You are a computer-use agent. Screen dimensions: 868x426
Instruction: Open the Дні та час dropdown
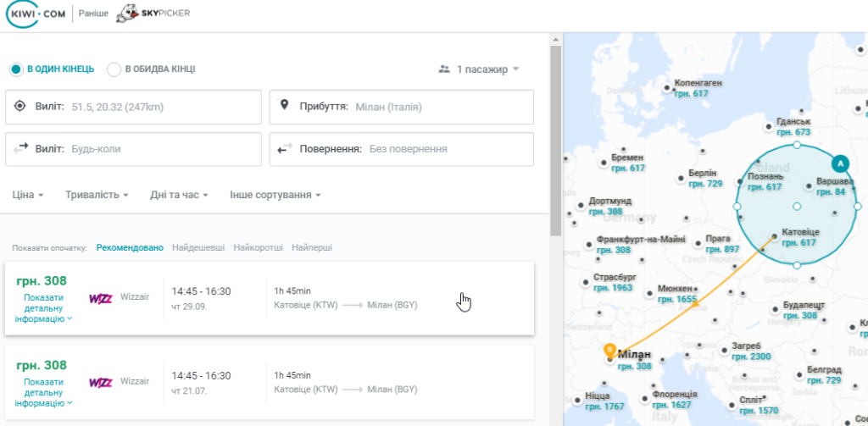pyautogui.click(x=179, y=195)
